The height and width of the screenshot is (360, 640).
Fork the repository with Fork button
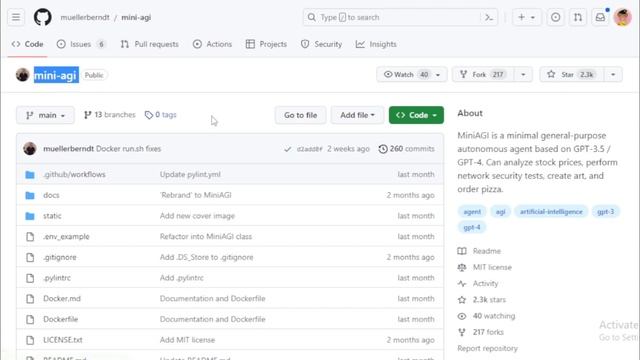click(483, 75)
